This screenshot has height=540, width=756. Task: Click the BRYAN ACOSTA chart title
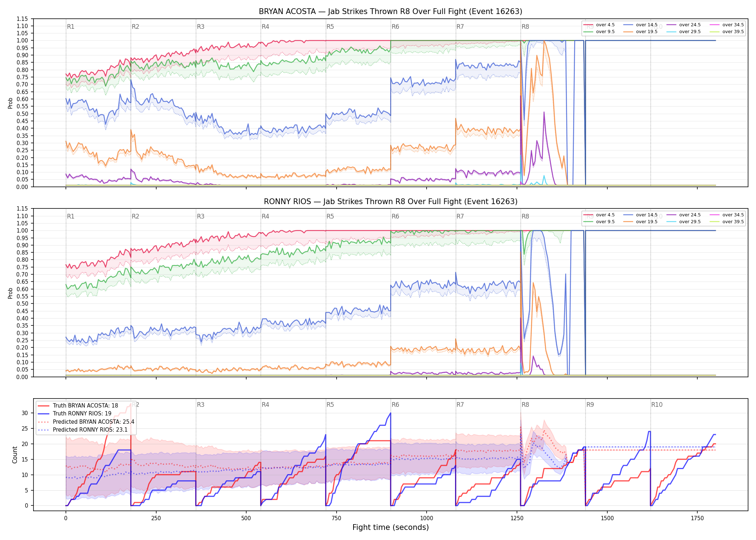click(x=391, y=12)
